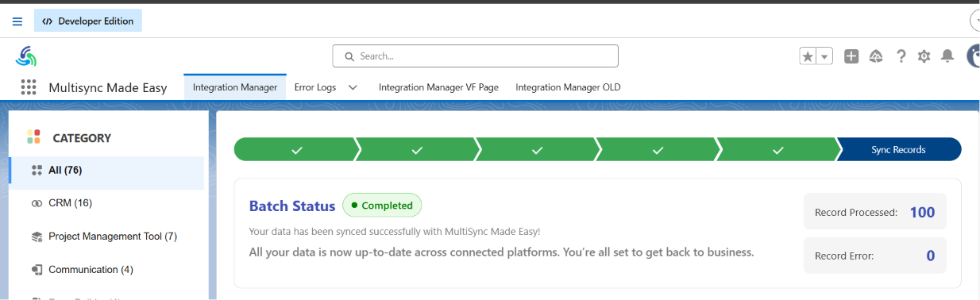Image resolution: width=980 pixels, height=300 pixels.
Task: Open the favorites list dropdown arrow
Action: (824, 56)
